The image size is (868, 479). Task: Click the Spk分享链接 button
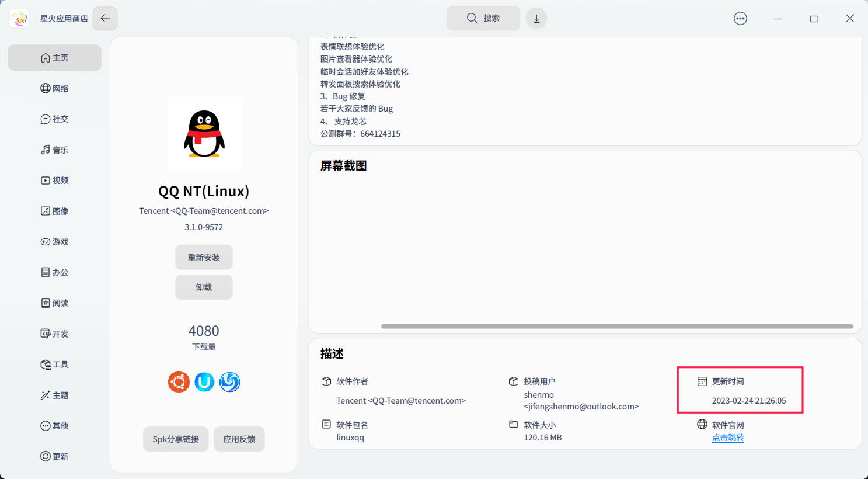point(176,439)
